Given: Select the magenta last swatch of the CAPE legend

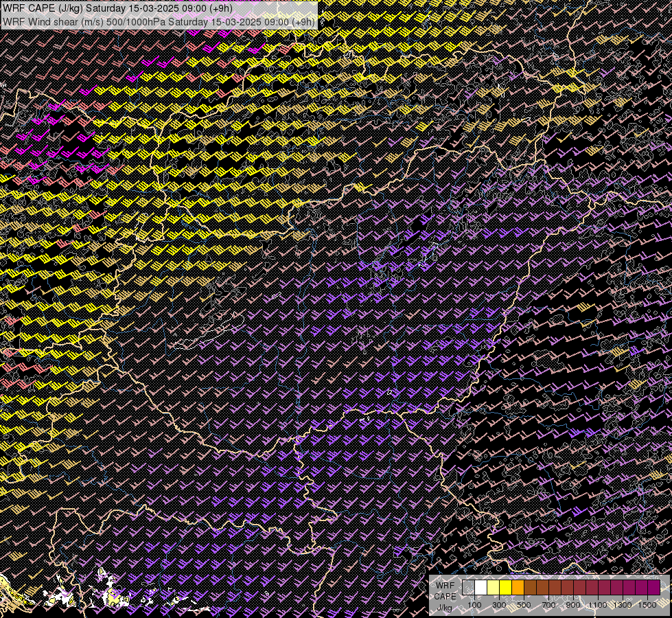Looking at the screenshot, I should (x=653, y=588).
